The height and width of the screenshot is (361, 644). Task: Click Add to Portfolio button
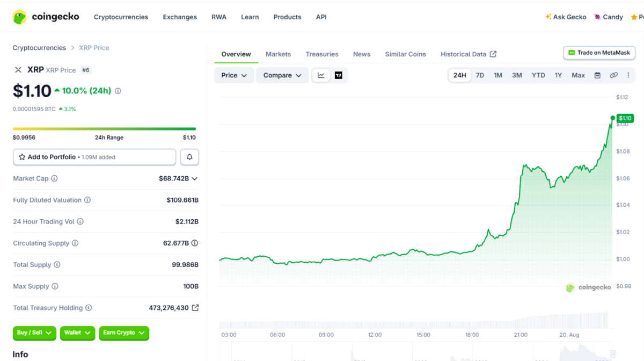click(x=94, y=157)
